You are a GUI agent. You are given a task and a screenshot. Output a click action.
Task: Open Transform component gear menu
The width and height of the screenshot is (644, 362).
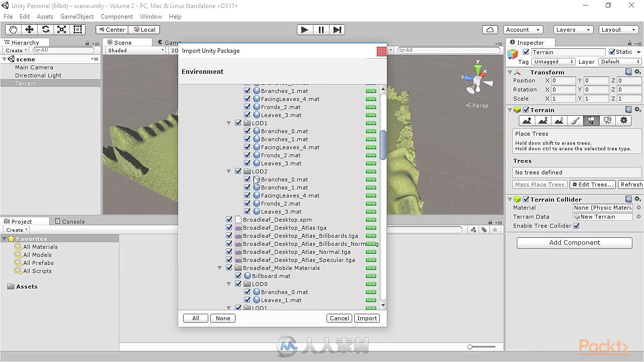637,72
